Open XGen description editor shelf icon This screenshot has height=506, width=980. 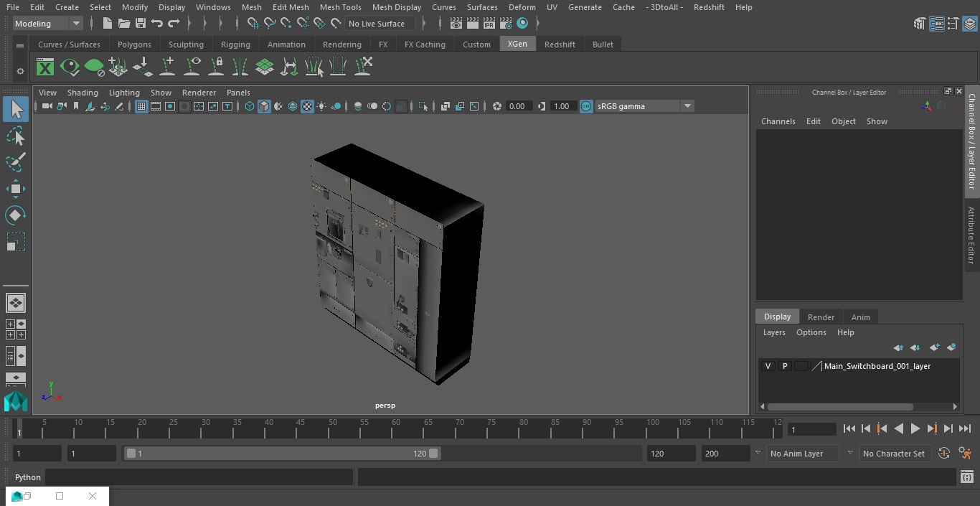tap(45, 67)
